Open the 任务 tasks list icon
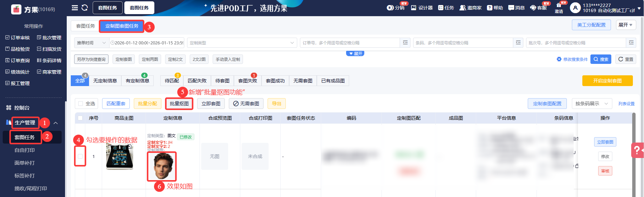 [446, 8]
